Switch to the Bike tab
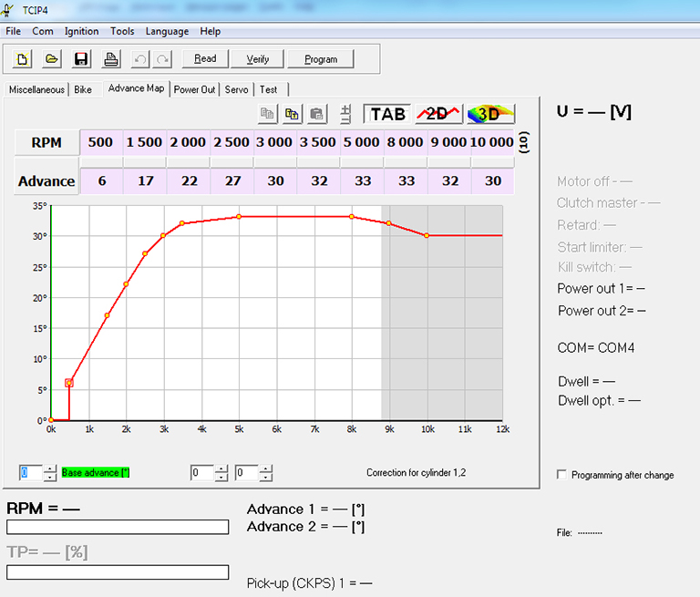This screenshot has width=700, height=597. [83, 89]
